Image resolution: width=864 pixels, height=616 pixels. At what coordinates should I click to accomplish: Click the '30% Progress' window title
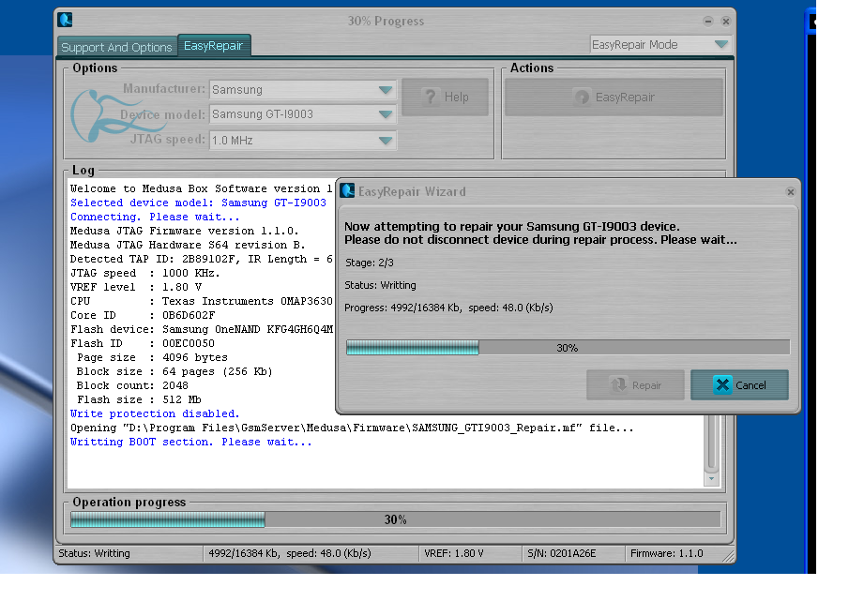click(386, 21)
